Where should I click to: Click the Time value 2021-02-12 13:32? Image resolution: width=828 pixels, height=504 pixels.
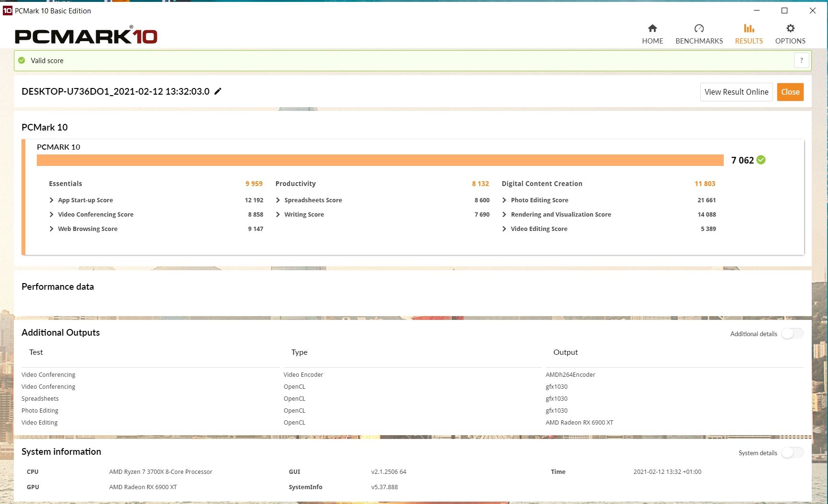coord(667,471)
